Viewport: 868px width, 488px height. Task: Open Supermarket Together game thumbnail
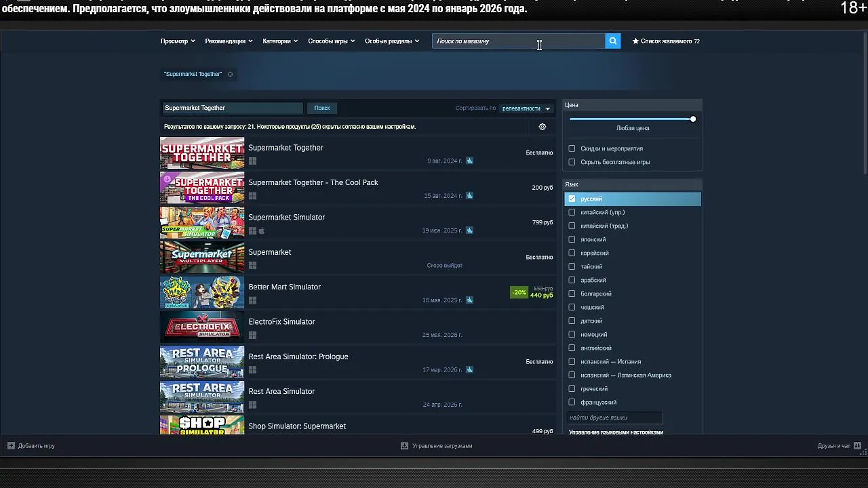coord(202,153)
